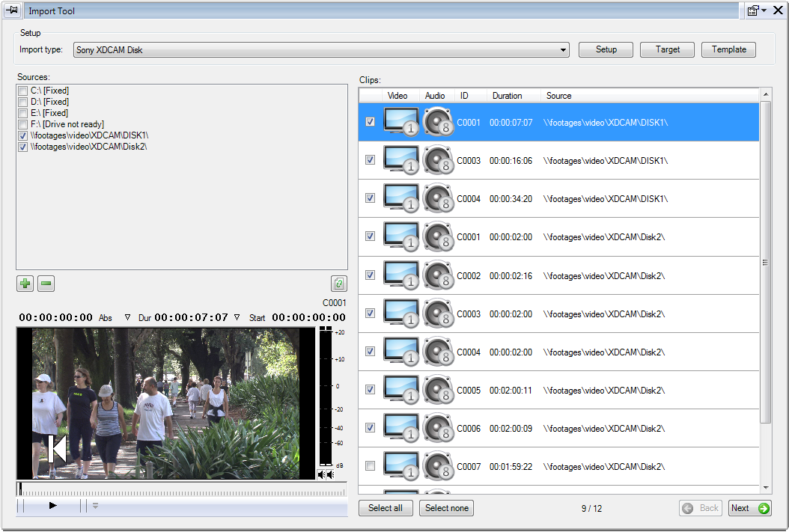
Task: Click Select all
Action: tap(386, 508)
